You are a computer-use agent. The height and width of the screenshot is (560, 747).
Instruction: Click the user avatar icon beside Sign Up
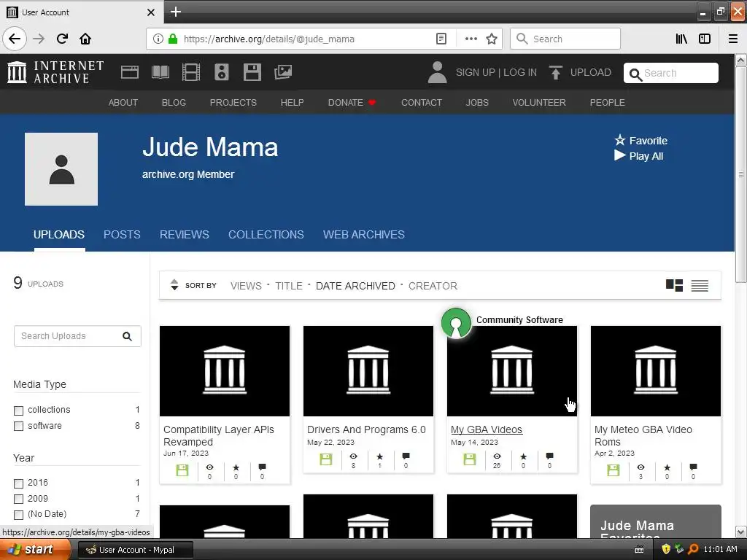[438, 72]
